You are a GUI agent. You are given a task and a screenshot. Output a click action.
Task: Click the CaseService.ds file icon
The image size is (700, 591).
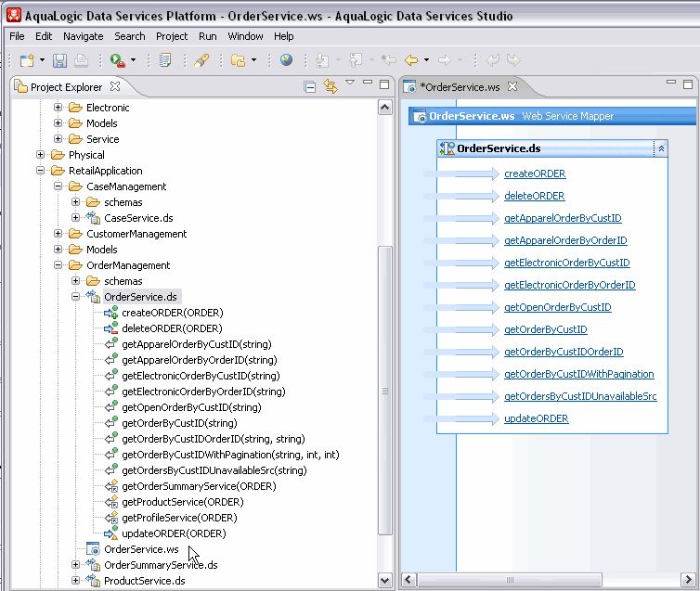point(93,217)
